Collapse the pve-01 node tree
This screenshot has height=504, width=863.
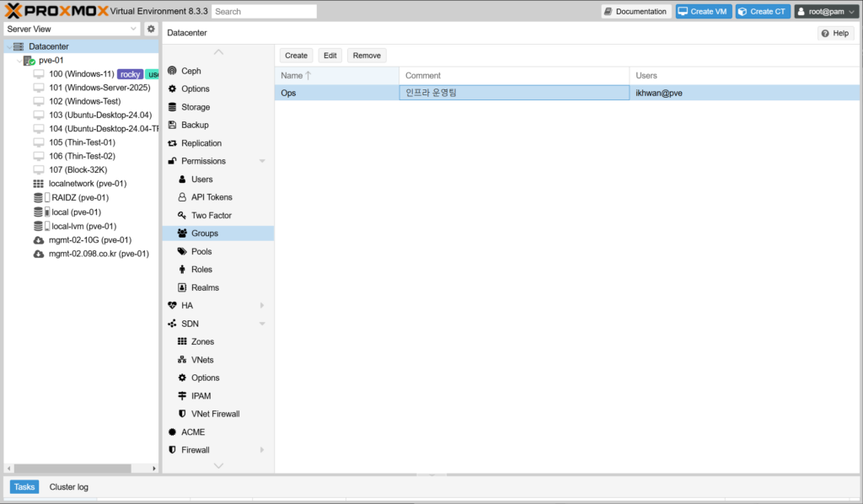point(19,61)
